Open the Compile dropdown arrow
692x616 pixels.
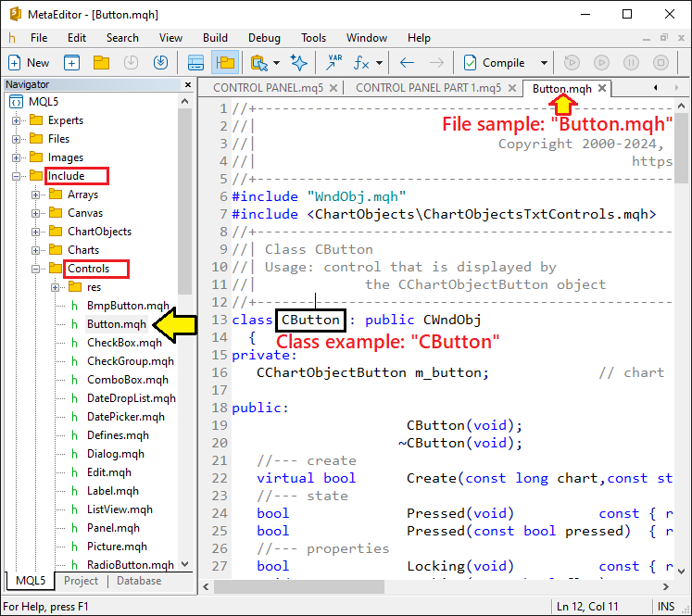point(544,63)
